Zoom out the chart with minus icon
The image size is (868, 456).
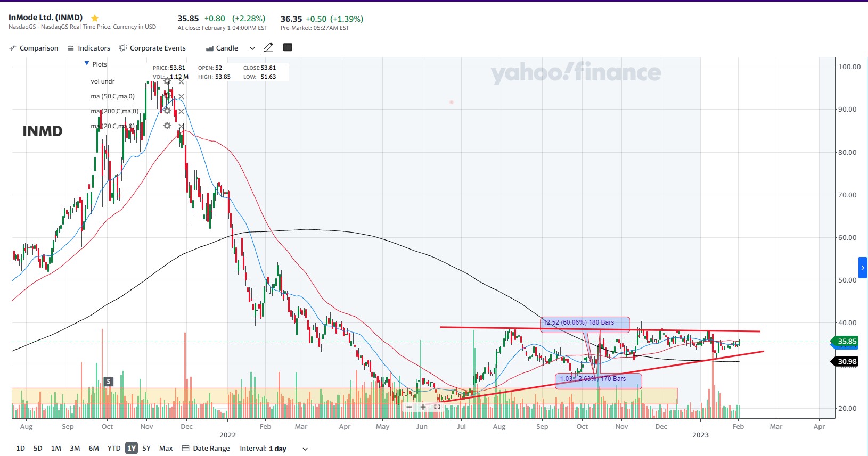pyautogui.click(x=409, y=407)
